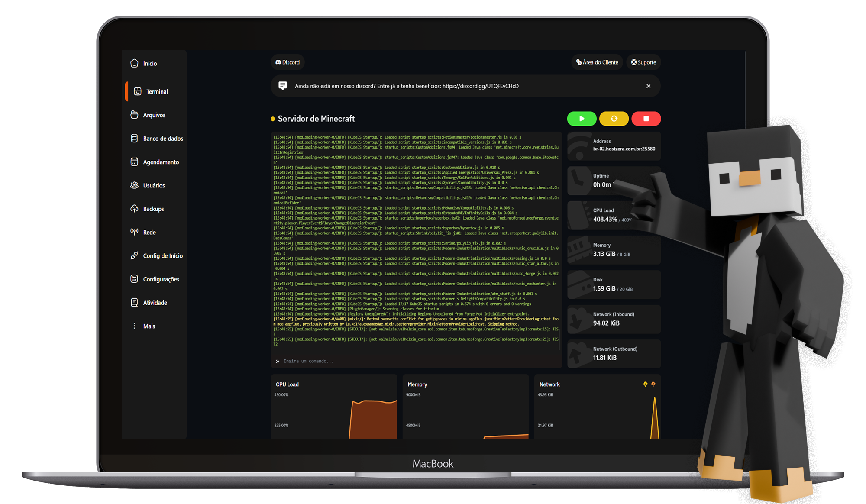
Task: Open the Terminal sidebar icon
Action: [137, 91]
